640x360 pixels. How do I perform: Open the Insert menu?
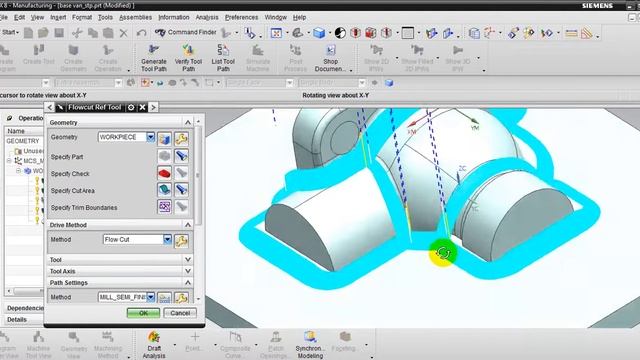[x=58, y=18]
